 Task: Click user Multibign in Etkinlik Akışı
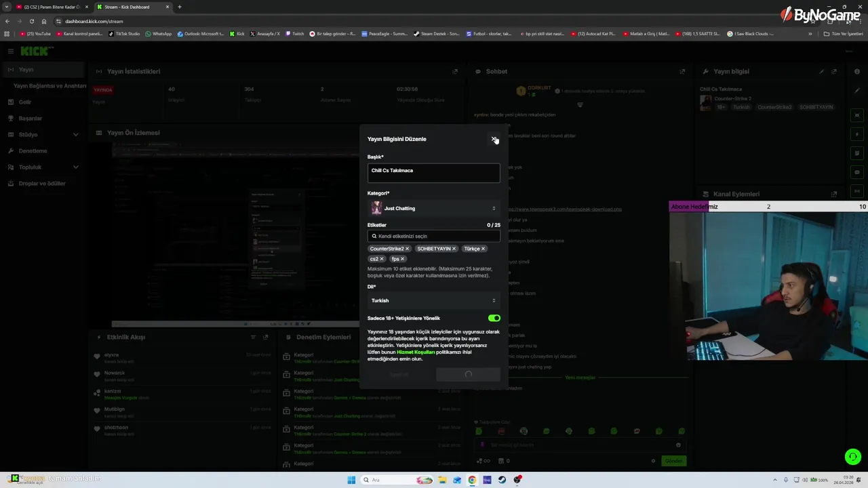point(115,409)
